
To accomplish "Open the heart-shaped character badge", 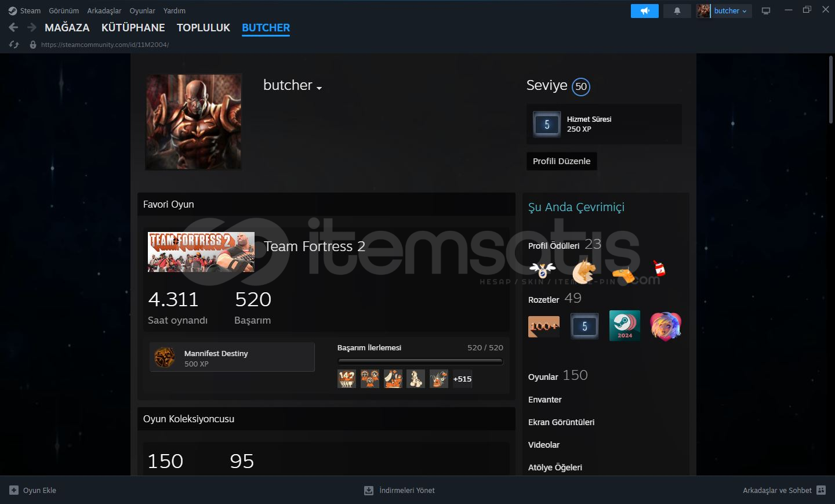I will click(666, 326).
